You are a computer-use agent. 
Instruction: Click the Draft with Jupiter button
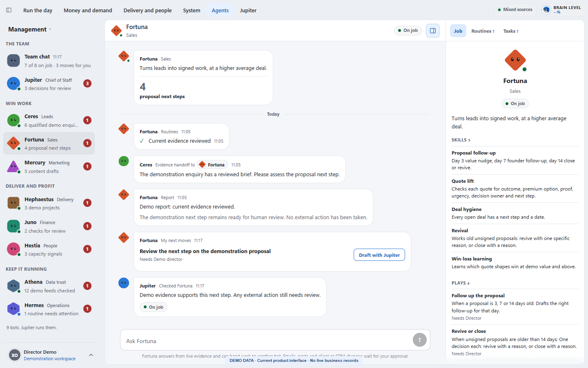click(x=379, y=255)
